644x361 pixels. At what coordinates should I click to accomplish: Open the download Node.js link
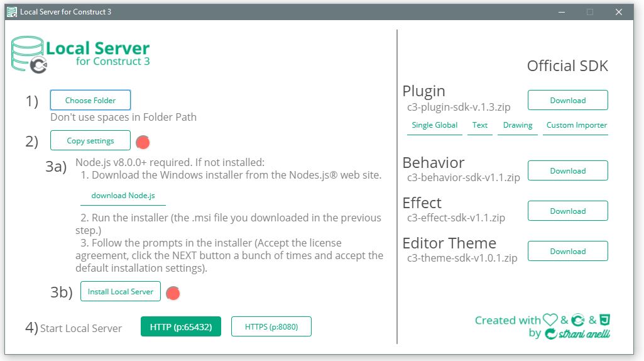click(123, 196)
